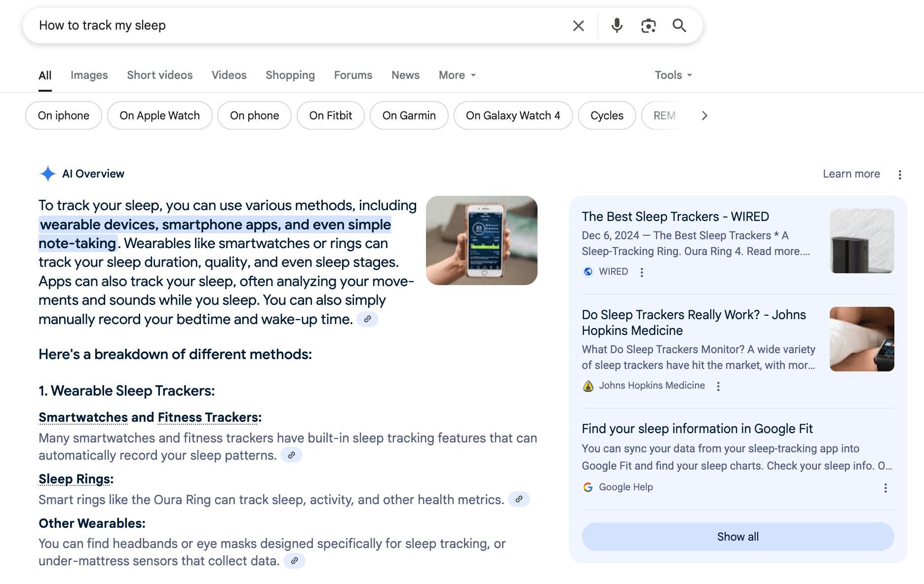The width and height of the screenshot is (924, 584).
Task: Click into the search text field
Action: (296, 26)
